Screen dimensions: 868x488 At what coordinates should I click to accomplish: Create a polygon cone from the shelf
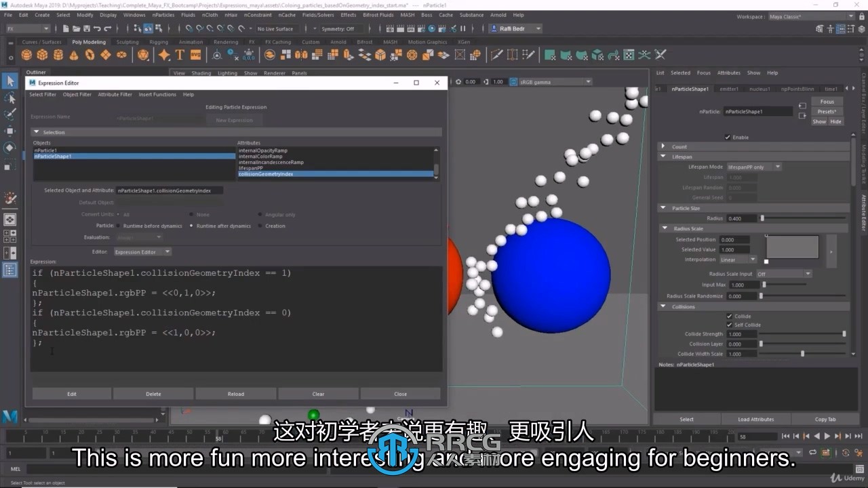pyautogui.click(x=74, y=55)
